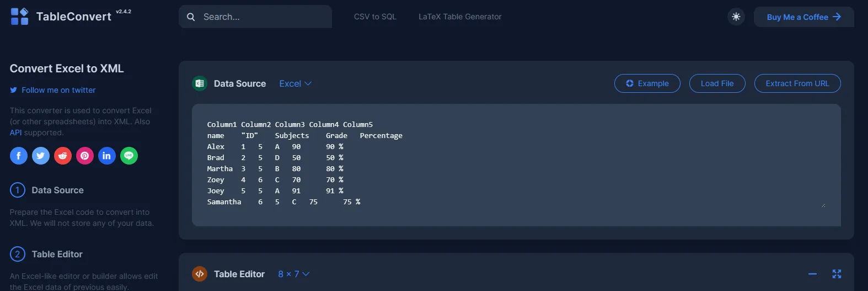The height and width of the screenshot is (291, 868).
Task: Focus the Search input field
Action: click(x=255, y=17)
